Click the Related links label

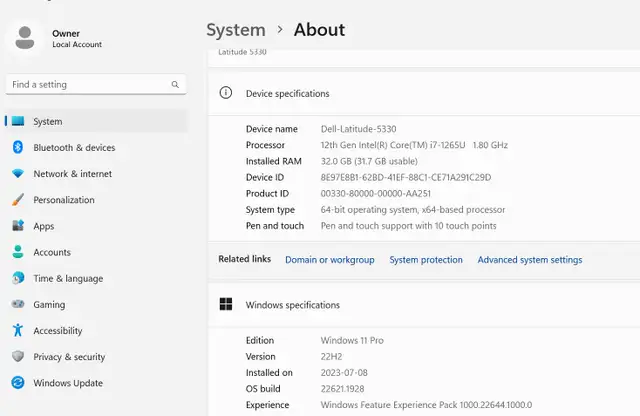[x=244, y=259]
